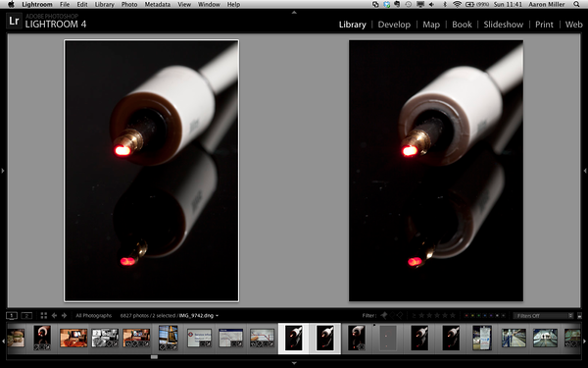Click the volume icon in menu bar

[x=431, y=5]
